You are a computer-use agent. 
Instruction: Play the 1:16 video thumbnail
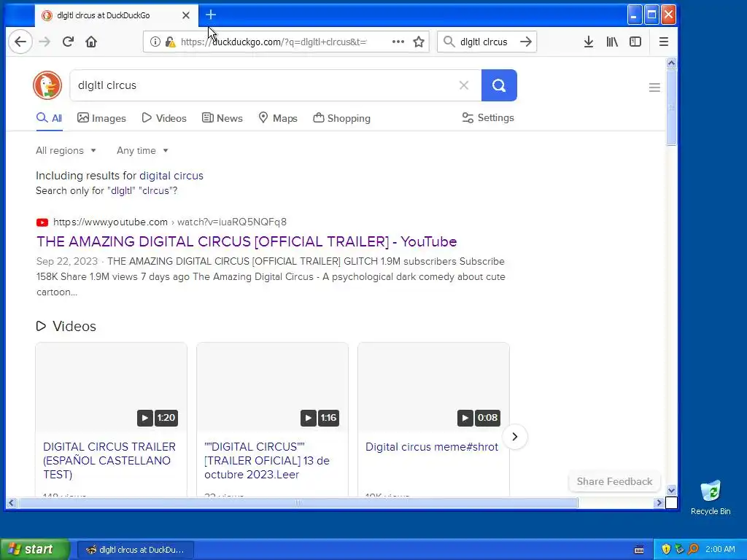tap(272, 387)
